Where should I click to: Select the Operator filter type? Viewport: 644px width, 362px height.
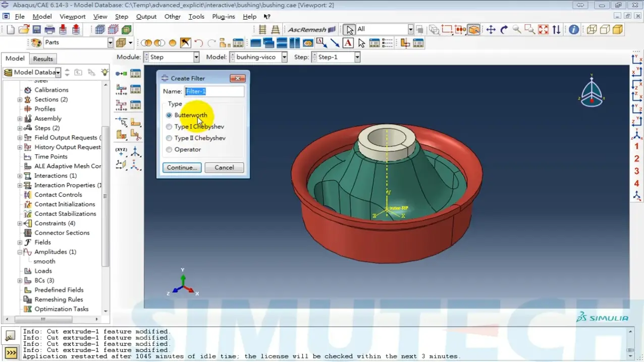click(169, 150)
